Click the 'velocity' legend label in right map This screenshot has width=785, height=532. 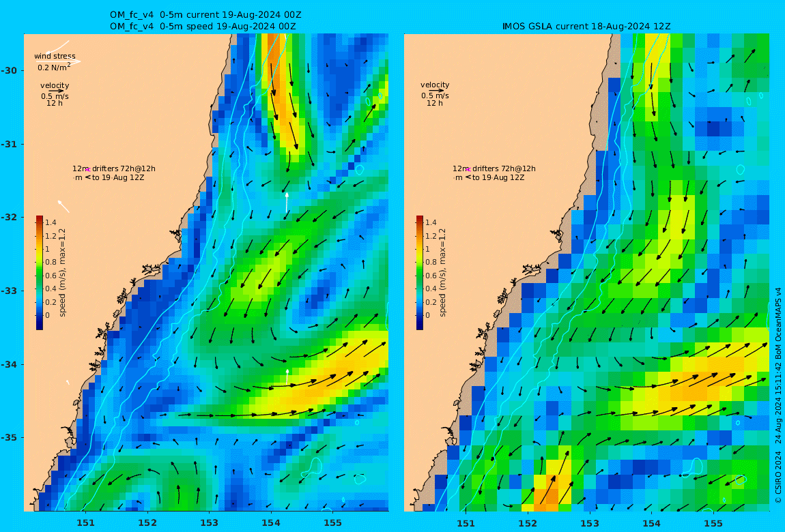(x=435, y=85)
